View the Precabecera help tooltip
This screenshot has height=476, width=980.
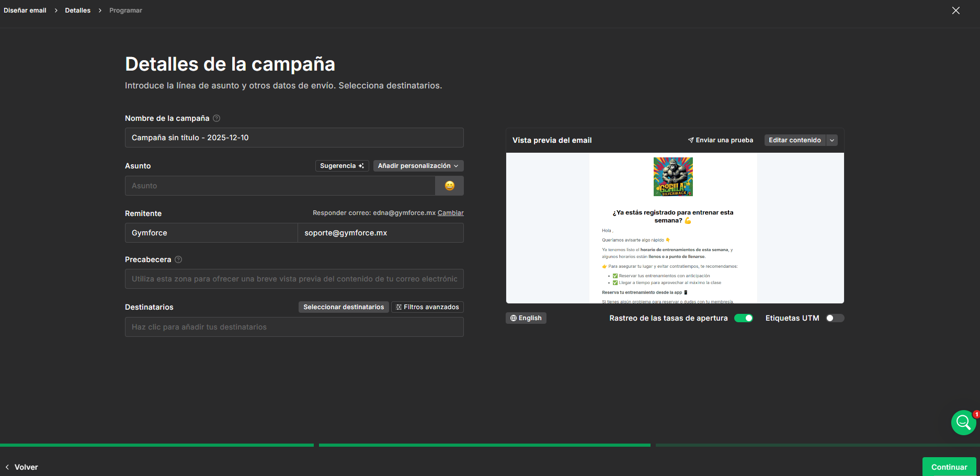click(x=178, y=259)
